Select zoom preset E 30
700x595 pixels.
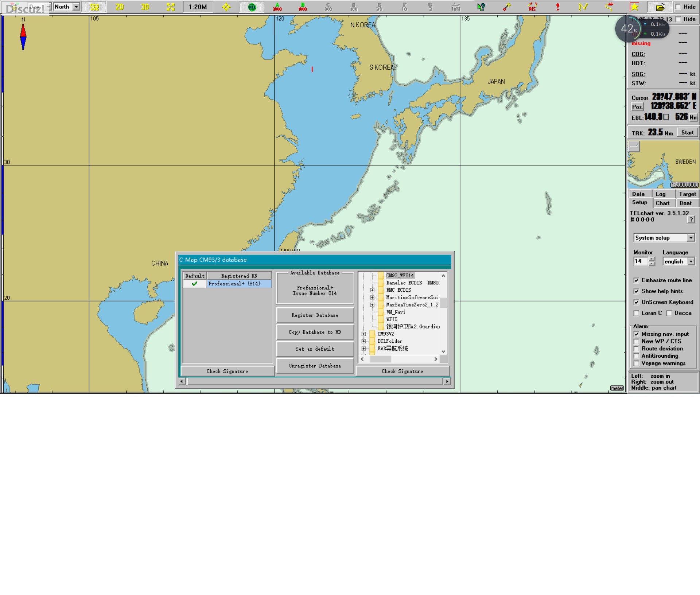coord(379,7)
